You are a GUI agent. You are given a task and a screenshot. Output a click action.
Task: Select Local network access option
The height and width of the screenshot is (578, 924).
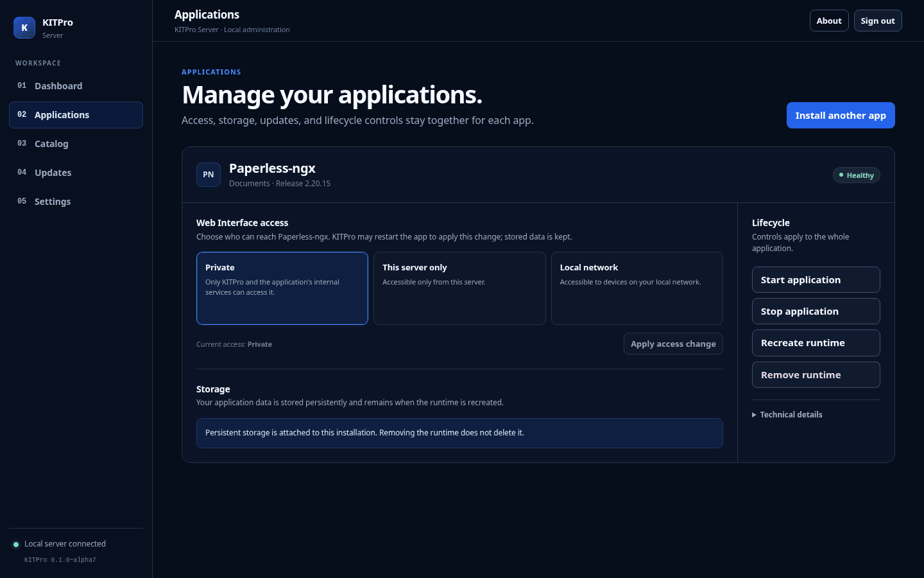pyautogui.click(x=637, y=288)
